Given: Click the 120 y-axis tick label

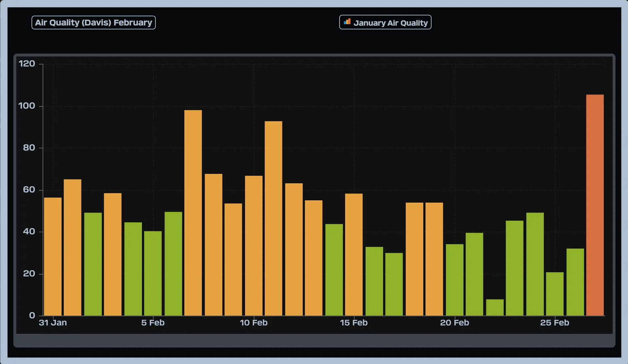Looking at the screenshot, I should [27, 64].
